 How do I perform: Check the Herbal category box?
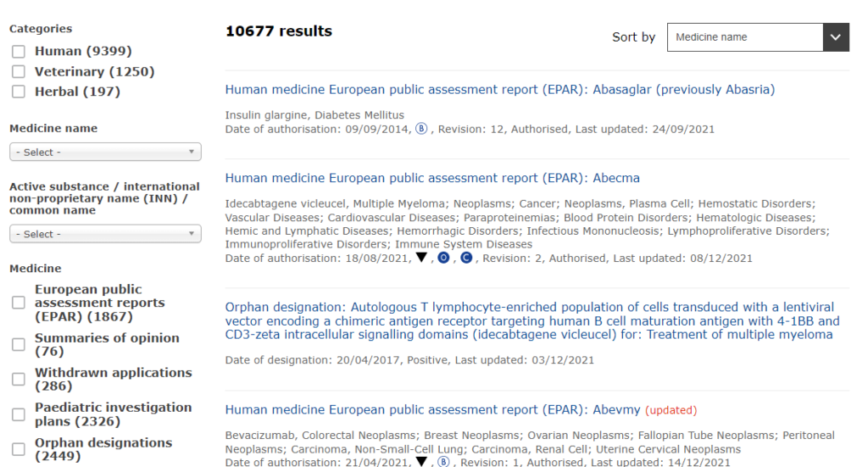pyautogui.click(x=19, y=92)
